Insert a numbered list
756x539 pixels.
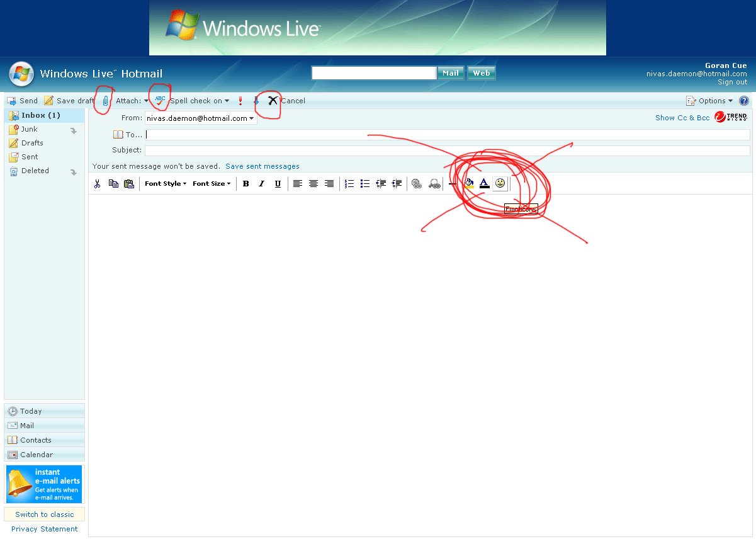pyautogui.click(x=349, y=184)
